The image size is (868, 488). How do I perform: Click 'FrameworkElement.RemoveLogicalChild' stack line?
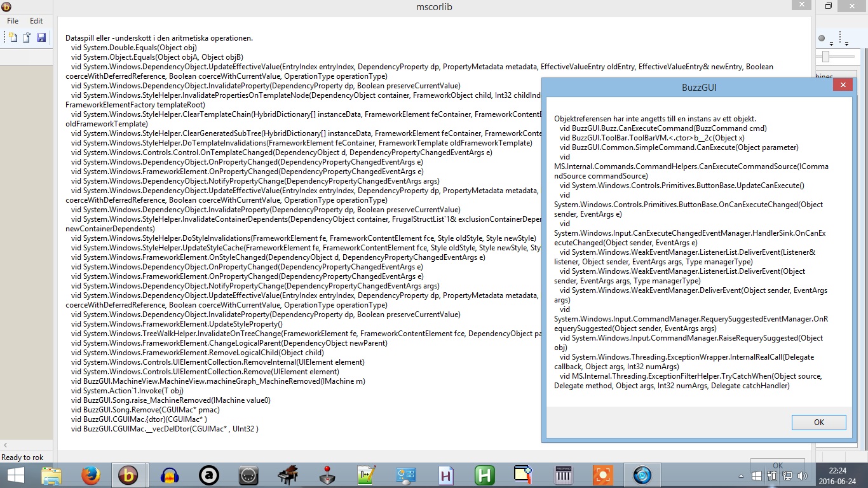(x=197, y=353)
